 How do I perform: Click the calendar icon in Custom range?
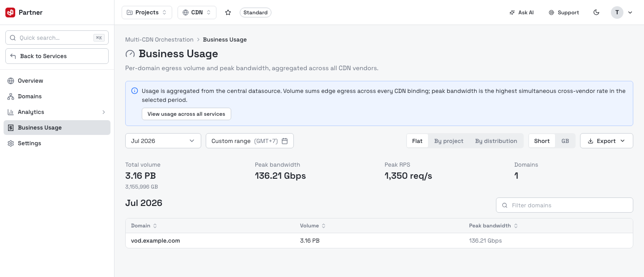click(284, 141)
